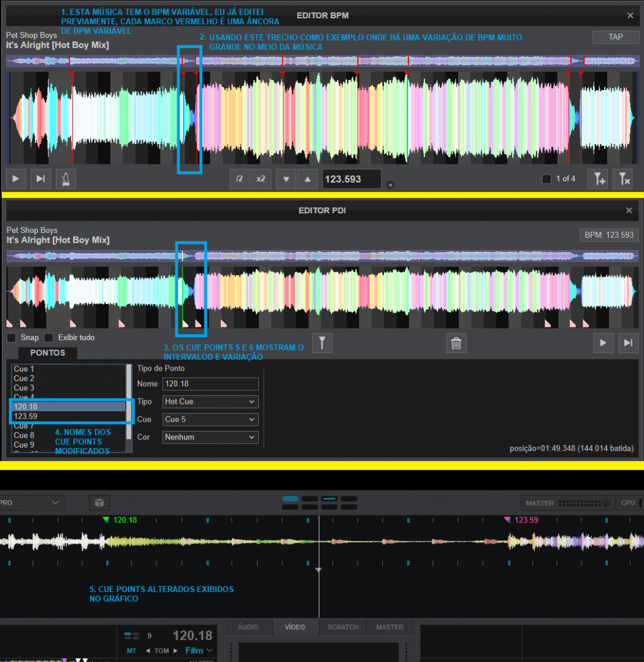Screen dimensions: 644x662
Task: Delete the selected point with trash icon
Action: (x=456, y=343)
